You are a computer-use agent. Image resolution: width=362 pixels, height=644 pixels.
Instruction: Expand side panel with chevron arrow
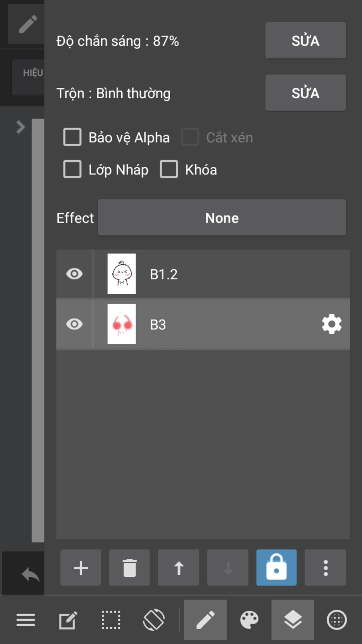[21, 127]
